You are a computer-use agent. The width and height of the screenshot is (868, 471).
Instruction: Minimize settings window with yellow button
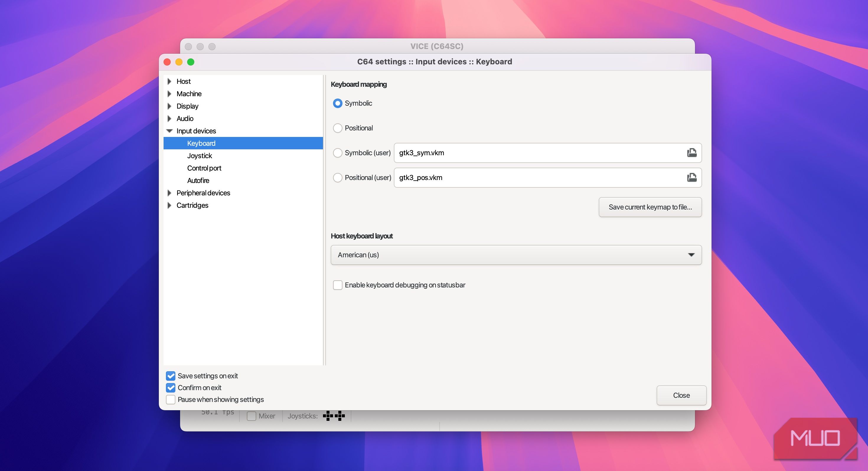[x=179, y=62]
